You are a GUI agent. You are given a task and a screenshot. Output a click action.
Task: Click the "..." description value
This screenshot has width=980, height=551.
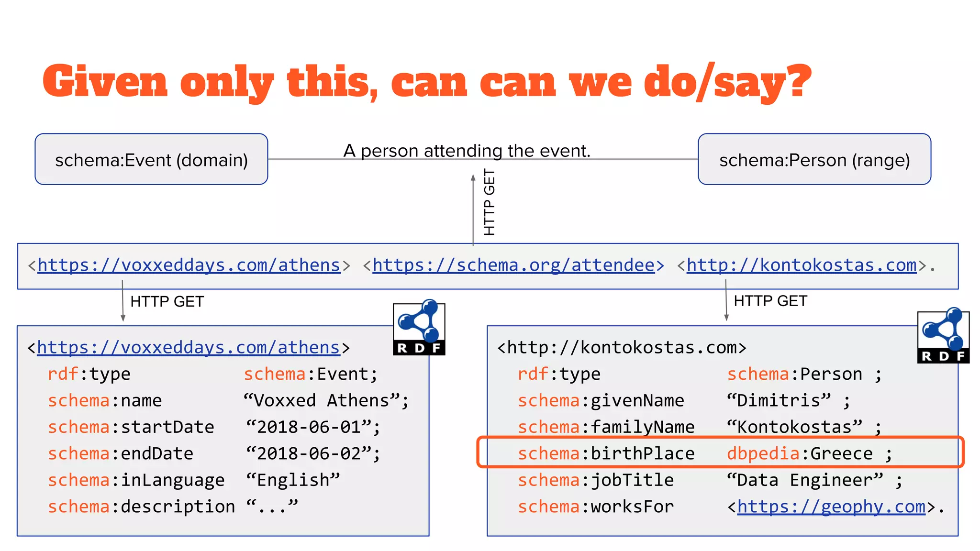(x=272, y=506)
